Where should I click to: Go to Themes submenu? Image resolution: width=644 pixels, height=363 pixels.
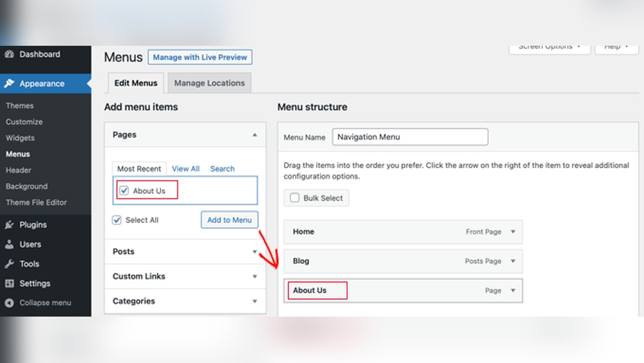point(20,106)
